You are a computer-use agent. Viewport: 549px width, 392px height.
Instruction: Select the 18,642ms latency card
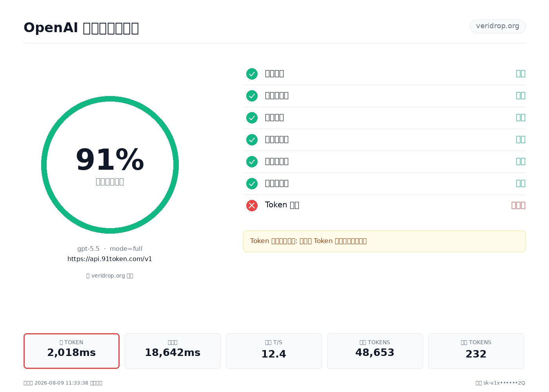coord(173,351)
